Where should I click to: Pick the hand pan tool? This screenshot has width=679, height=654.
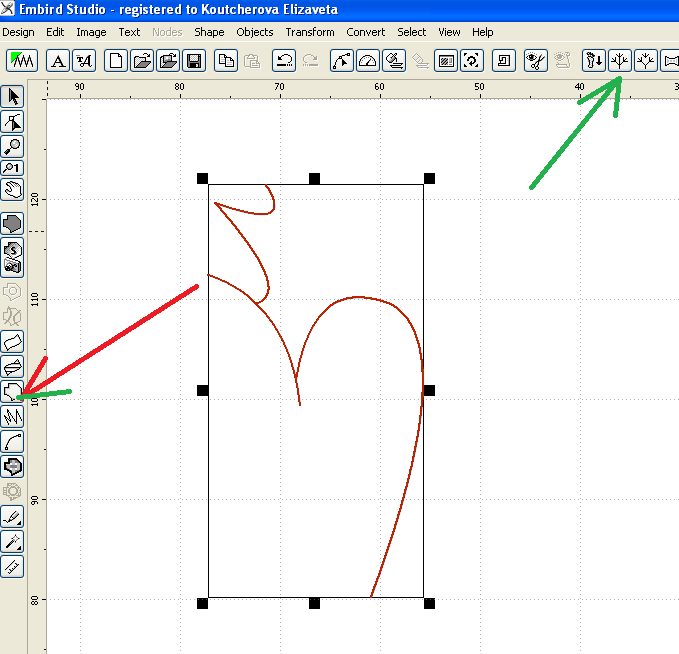click(13, 189)
